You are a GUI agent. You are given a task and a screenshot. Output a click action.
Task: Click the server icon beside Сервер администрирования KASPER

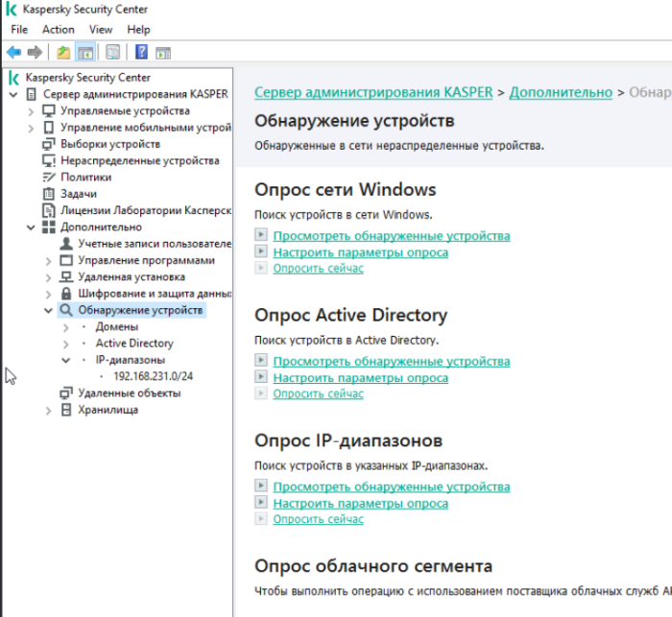click(32, 94)
